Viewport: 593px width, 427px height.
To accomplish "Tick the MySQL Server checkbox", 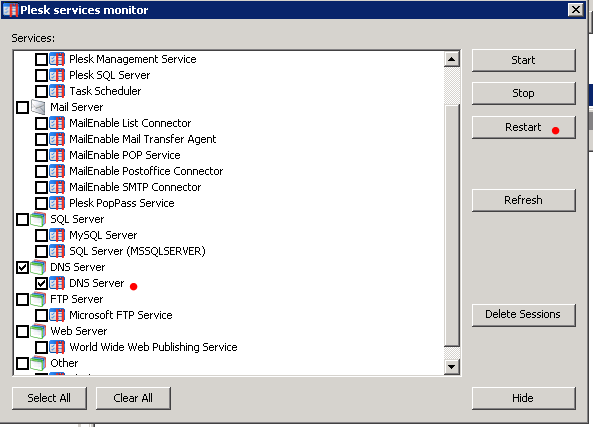I will click(41, 235).
